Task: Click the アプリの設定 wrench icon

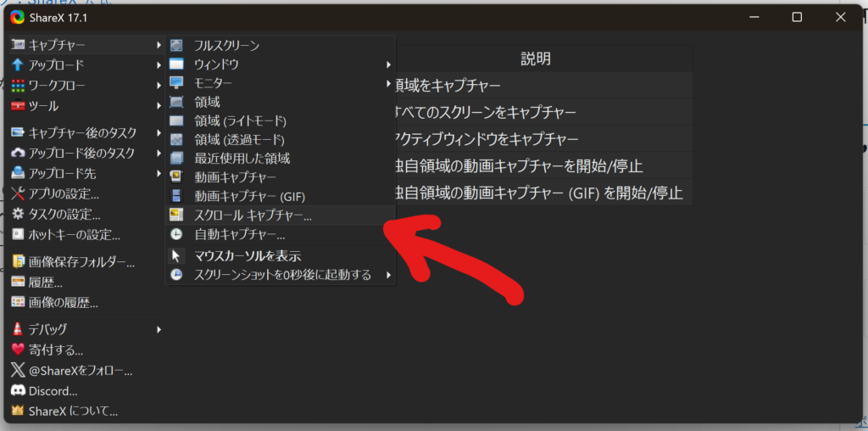Action: pyautogui.click(x=18, y=193)
